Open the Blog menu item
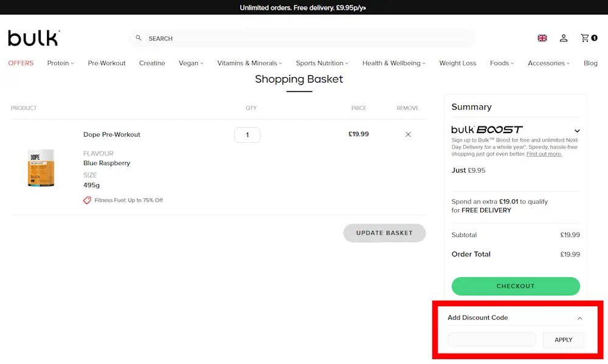This screenshot has height=364, width=608. point(590,63)
